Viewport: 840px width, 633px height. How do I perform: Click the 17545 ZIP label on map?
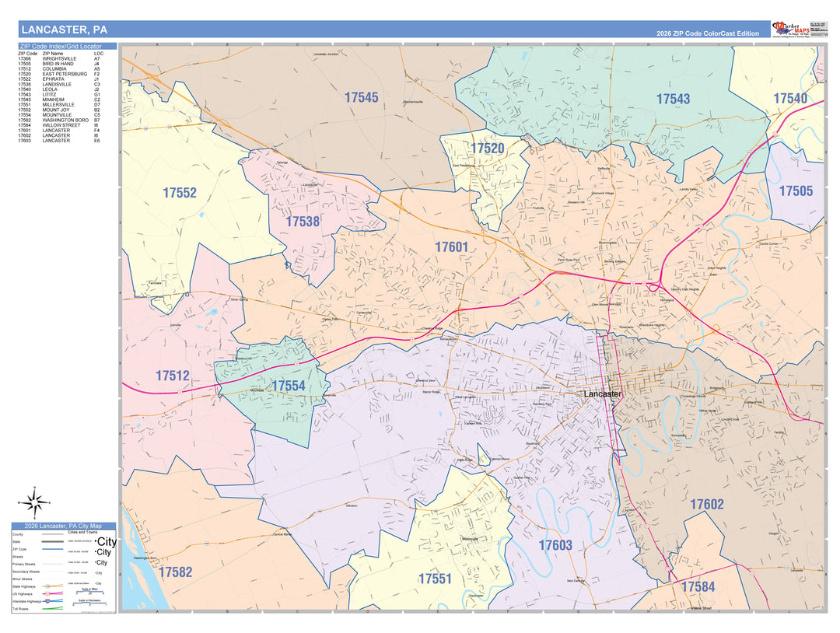tap(361, 97)
